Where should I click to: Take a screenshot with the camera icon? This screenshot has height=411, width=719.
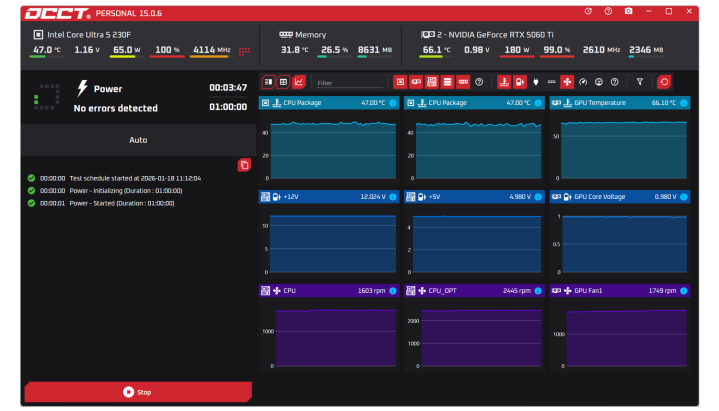(628, 11)
